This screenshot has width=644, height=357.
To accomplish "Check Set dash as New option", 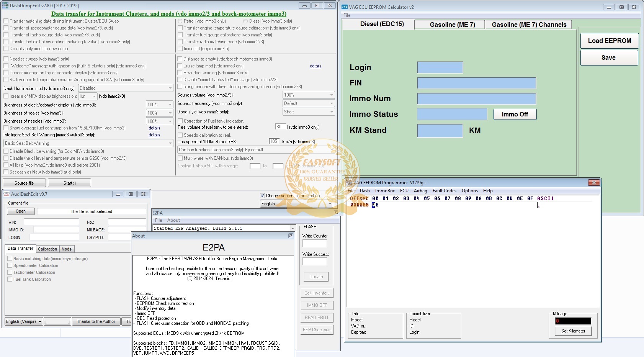I will click(x=6, y=172).
